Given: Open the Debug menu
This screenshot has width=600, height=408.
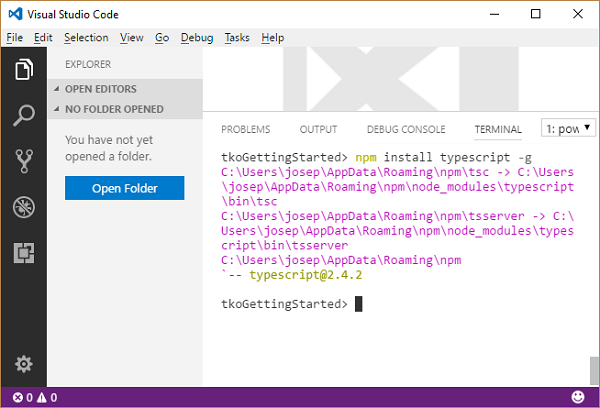Looking at the screenshot, I should pyautogui.click(x=197, y=38).
